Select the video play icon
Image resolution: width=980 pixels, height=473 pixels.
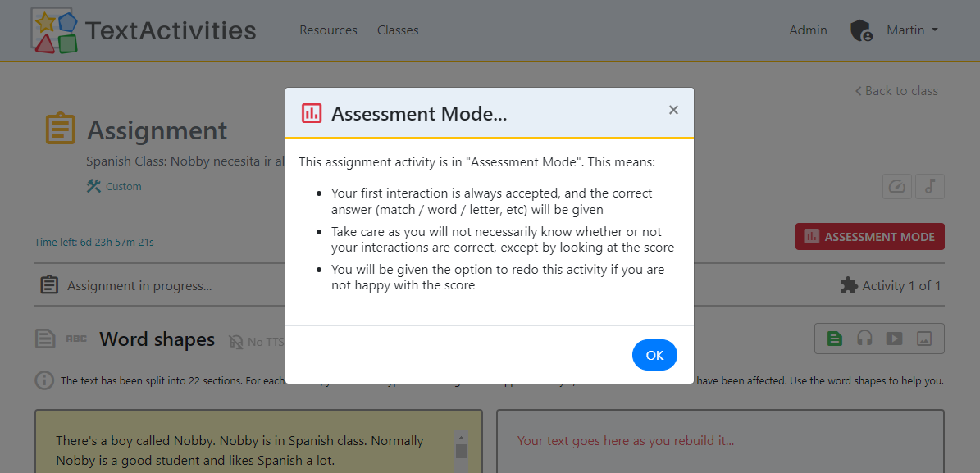pyautogui.click(x=894, y=339)
